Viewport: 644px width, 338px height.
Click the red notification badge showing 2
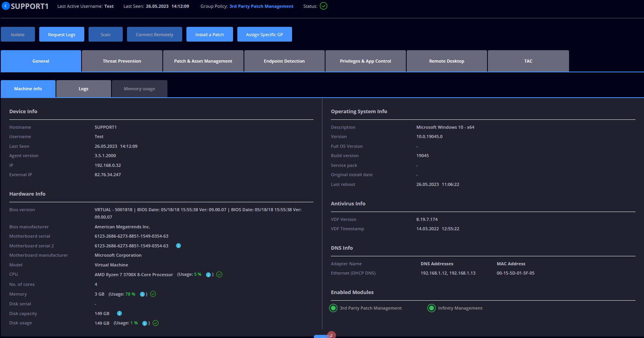coord(331,335)
